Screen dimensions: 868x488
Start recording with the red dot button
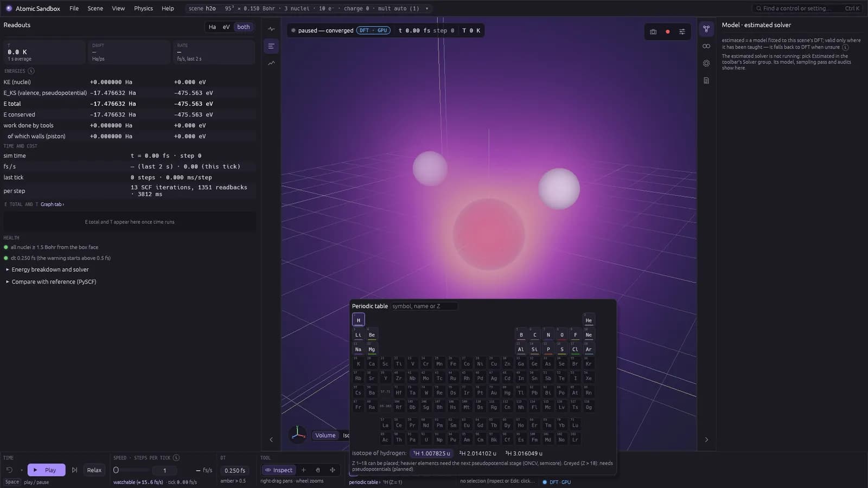click(x=668, y=32)
